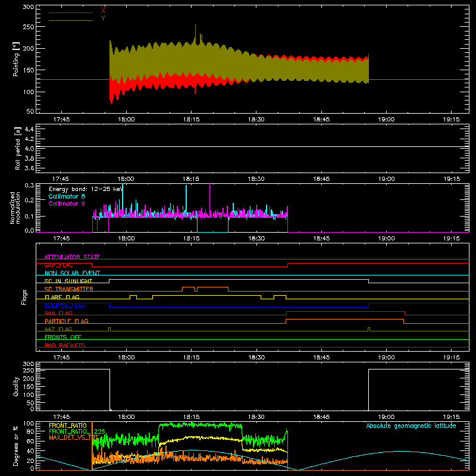Click 'Absolute geomagnetic latitude' legend text
The image size is (476, 476).
(411, 425)
